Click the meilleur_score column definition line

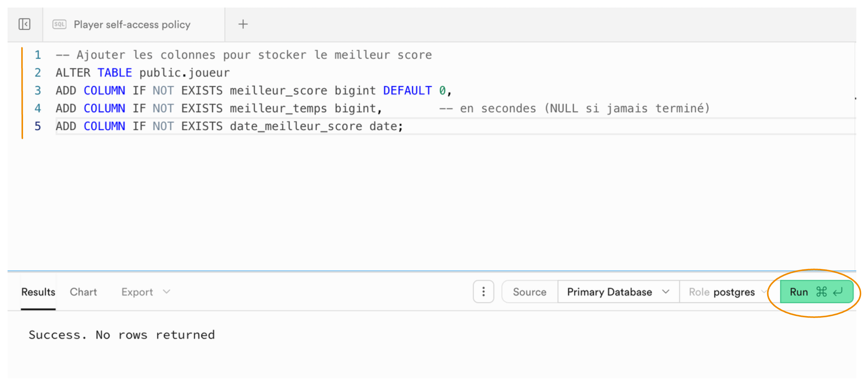coord(253,91)
